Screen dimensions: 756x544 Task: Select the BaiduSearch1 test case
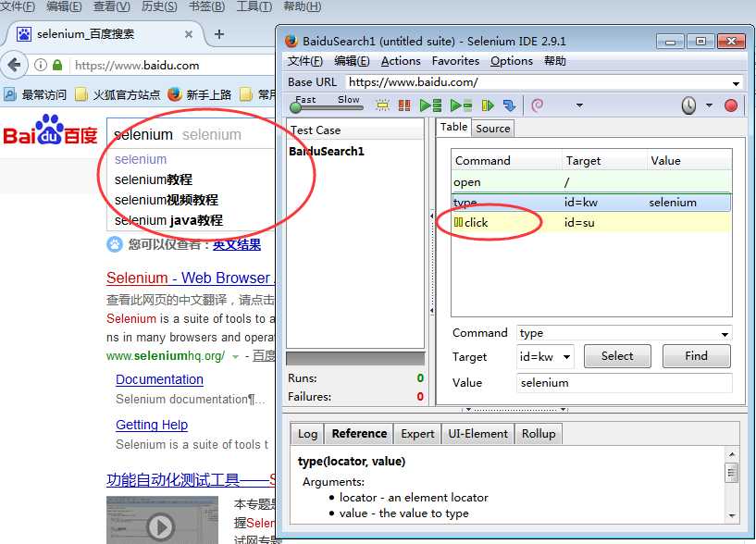327,152
